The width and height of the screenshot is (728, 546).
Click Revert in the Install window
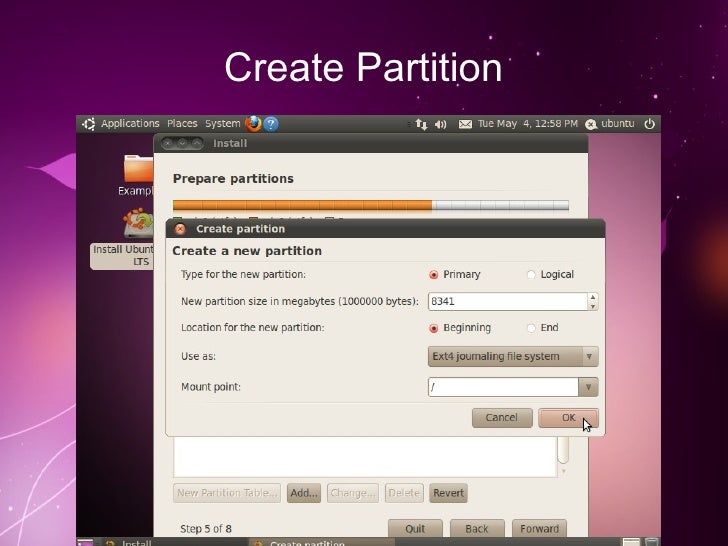(x=448, y=493)
